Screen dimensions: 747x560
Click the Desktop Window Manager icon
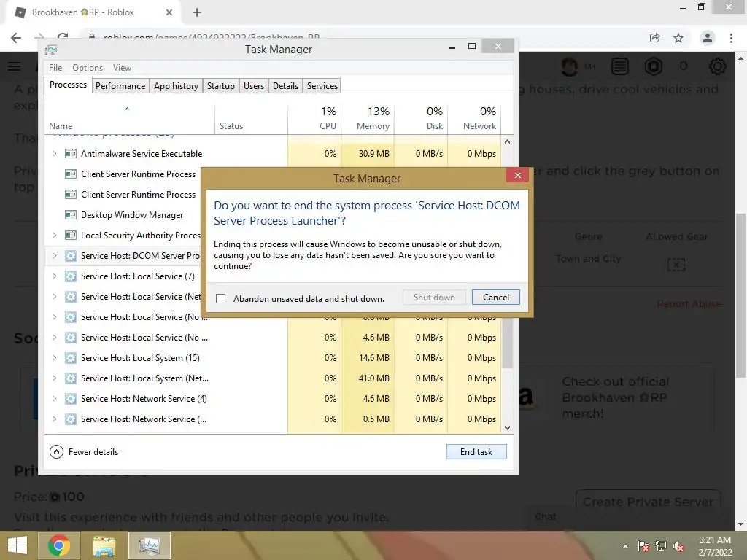coord(71,215)
